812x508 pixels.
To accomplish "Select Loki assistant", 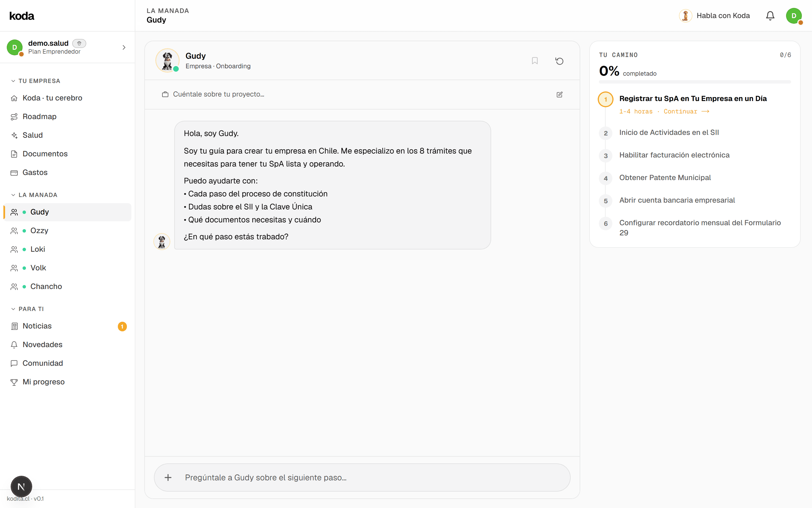I will click(x=67, y=249).
